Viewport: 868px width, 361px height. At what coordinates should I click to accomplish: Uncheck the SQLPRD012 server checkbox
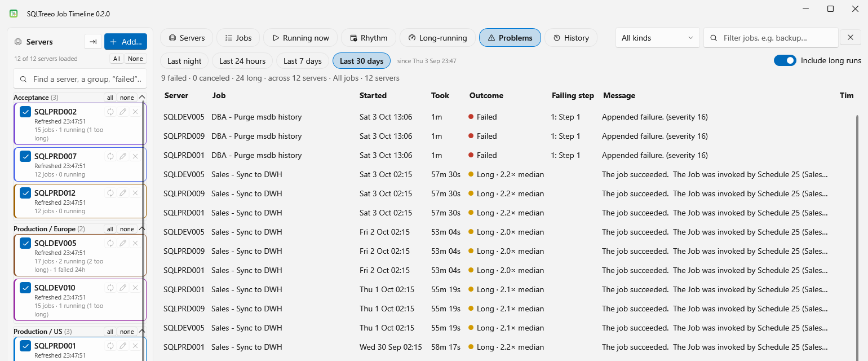(x=25, y=193)
